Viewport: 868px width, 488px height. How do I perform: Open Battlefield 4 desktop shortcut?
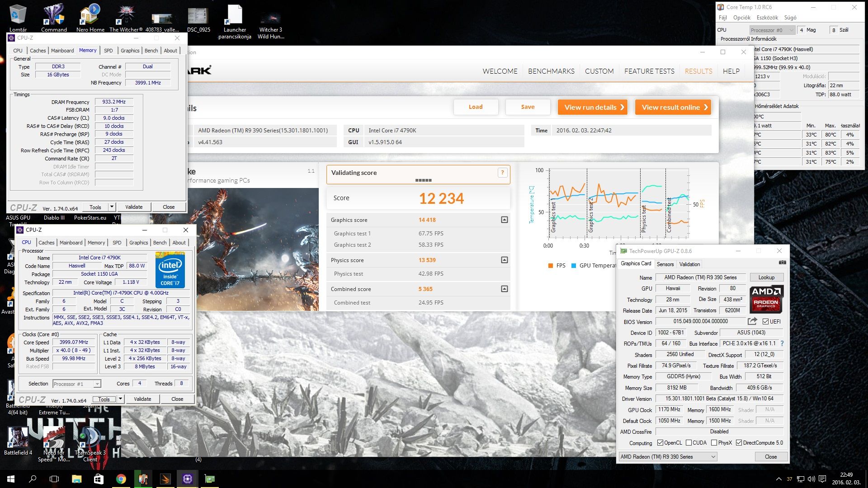[x=18, y=441]
